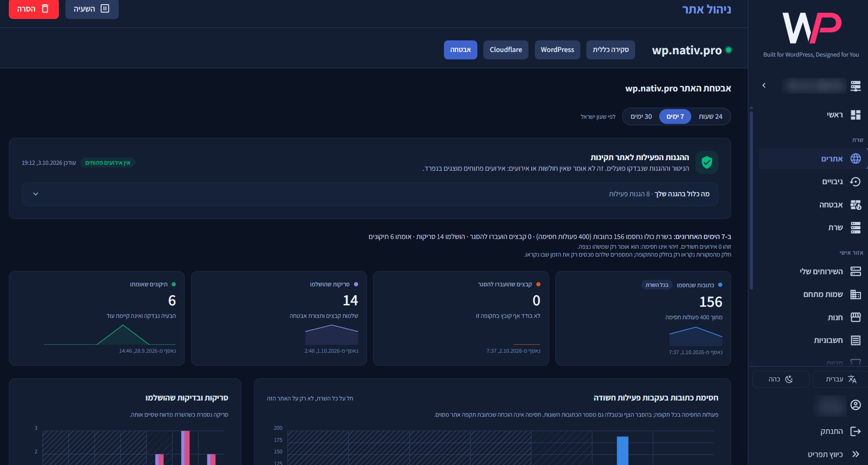The height and width of the screenshot is (465, 868).
Task: Open the ראשי dashboard icon in sidebar
Action: pyautogui.click(x=855, y=115)
